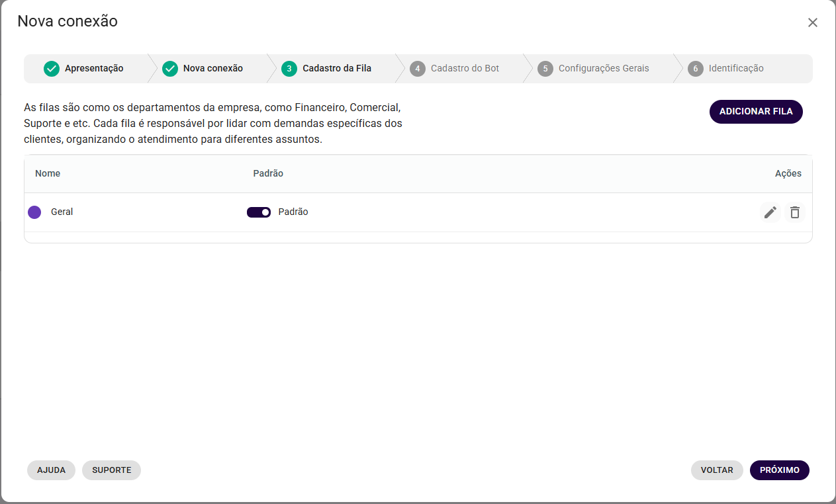Click the step 3 number circle

coord(289,69)
